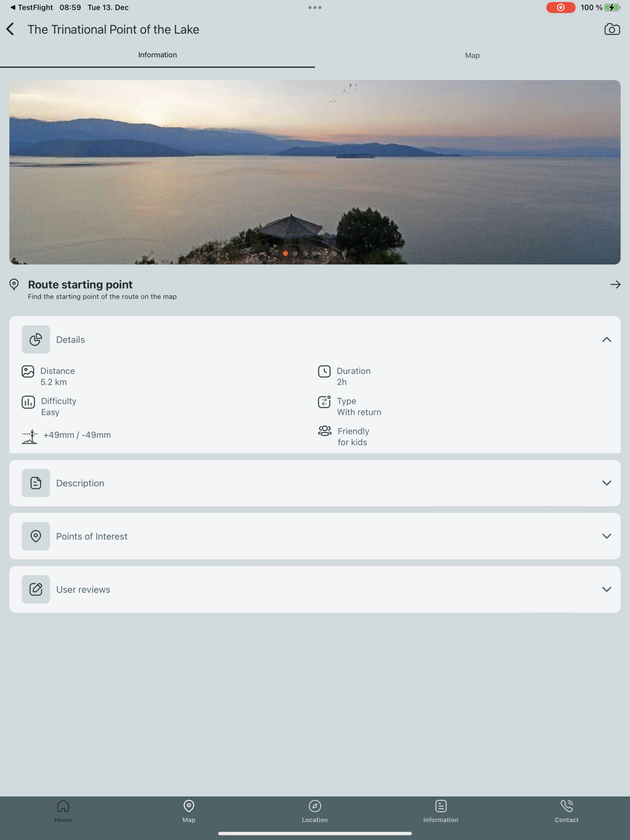
Task: Tap the Points of Interest pin icon
Action: point(36,536)
